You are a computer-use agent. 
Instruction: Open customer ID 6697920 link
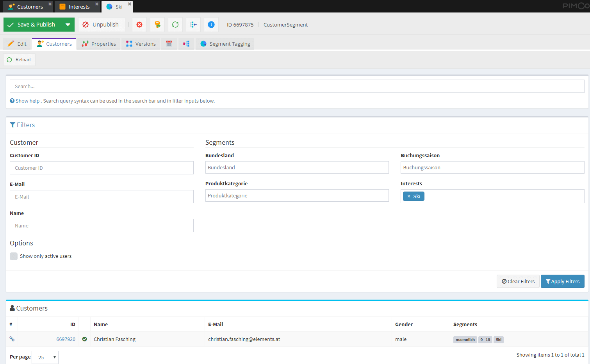pos(66,339)
